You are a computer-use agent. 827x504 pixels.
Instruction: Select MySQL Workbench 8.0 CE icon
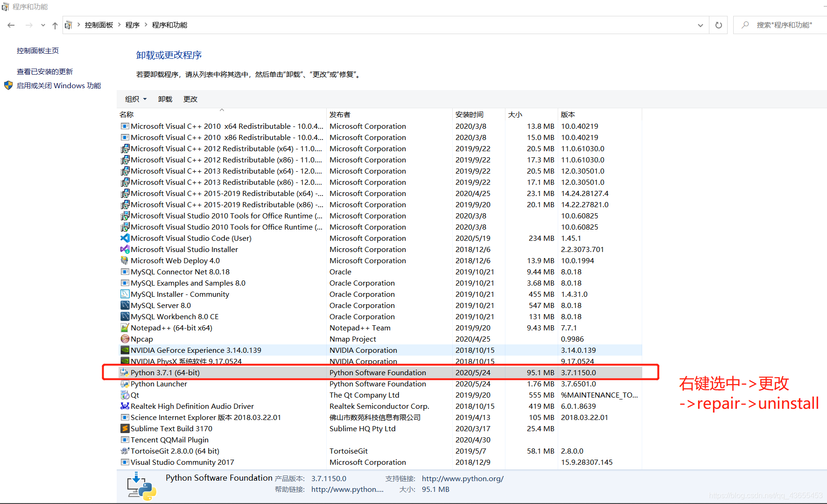(125, 316)
